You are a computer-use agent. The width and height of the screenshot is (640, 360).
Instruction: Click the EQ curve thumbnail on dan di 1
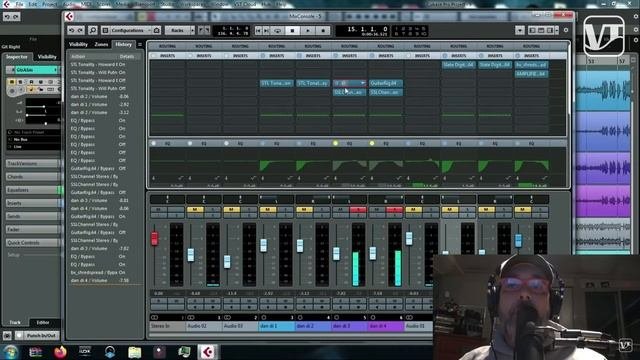276,165
